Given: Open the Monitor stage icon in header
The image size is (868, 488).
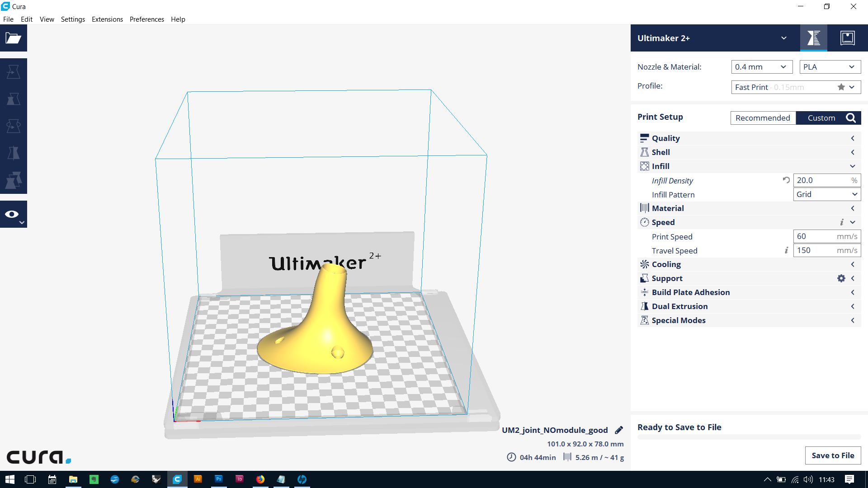Looking at the screenshot, I should click(847, 38).
